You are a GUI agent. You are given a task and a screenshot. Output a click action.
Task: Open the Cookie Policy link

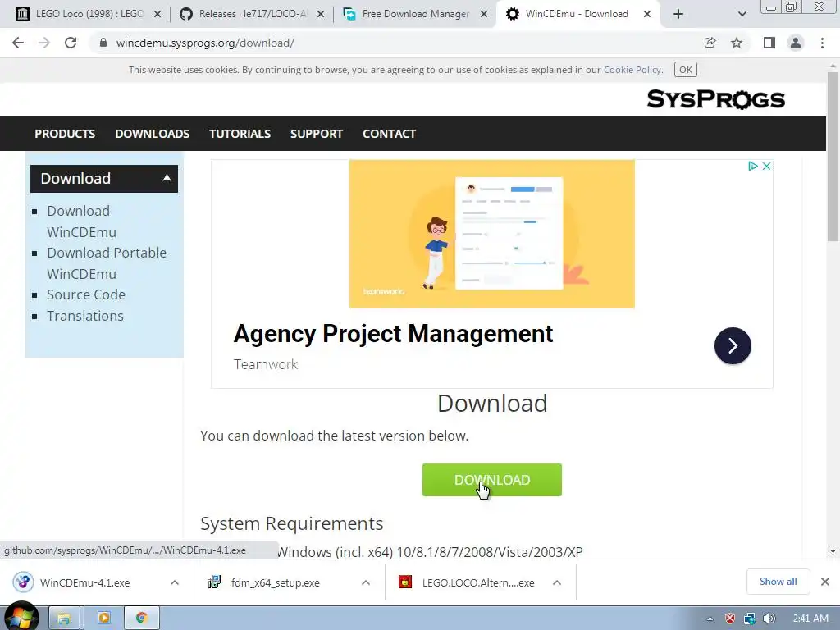[x=632, y=70]
